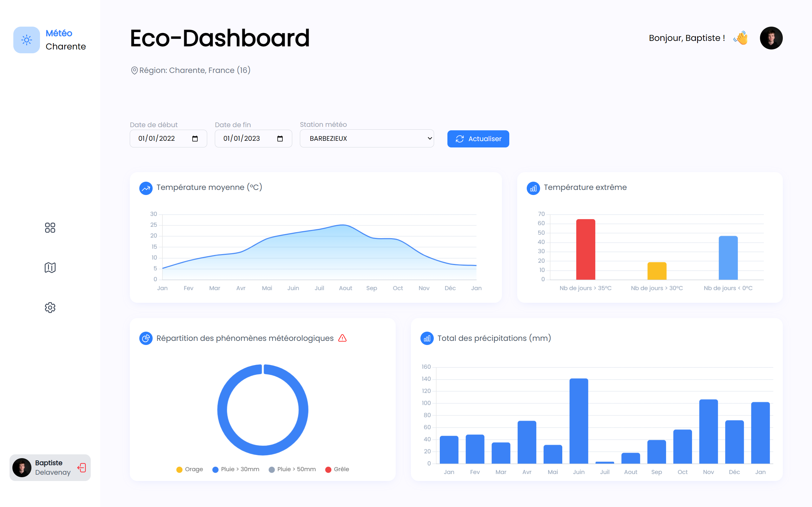Click the Juin precipitation bar

pyautogui.click(x=578, y=421)
